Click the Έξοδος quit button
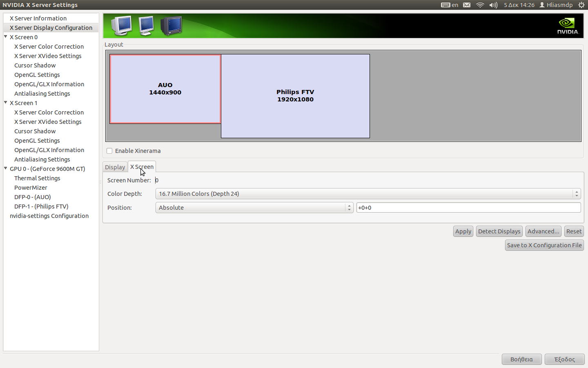Screen dimensions: 588x368 (564, 359)
